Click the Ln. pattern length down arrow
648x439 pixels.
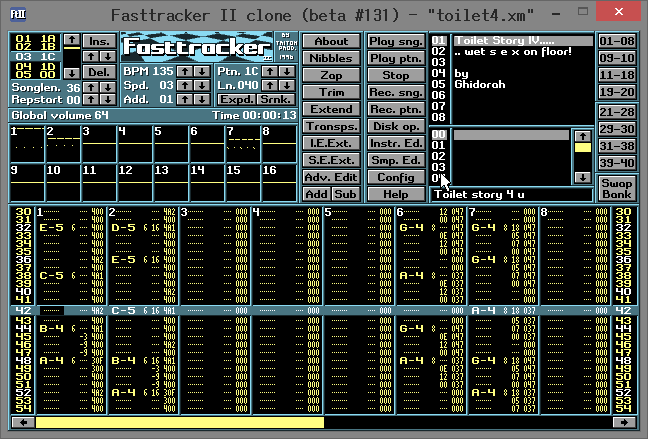[x=285, y=85]
